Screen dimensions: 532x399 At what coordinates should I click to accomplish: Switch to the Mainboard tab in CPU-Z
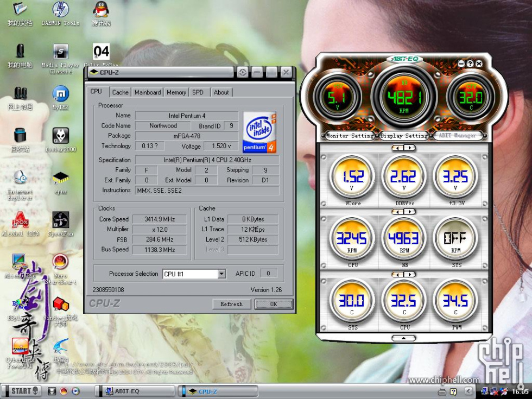point(148,92)
